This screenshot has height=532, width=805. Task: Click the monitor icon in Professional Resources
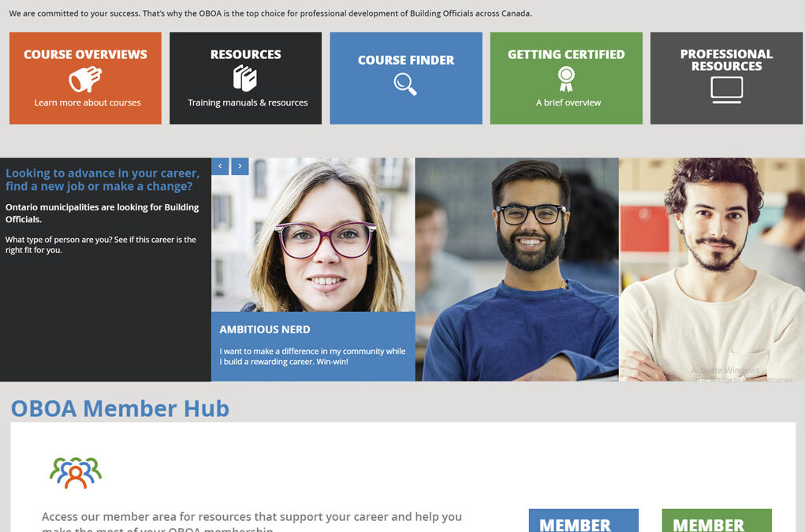pyautogui.click(x=726, y=90)
